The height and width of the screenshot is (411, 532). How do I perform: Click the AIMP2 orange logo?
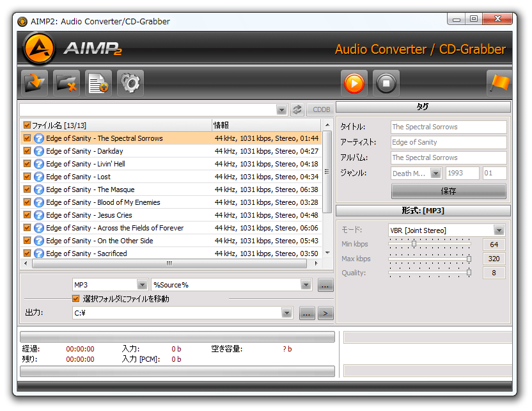pyautogui.click(x=39, y=49)
